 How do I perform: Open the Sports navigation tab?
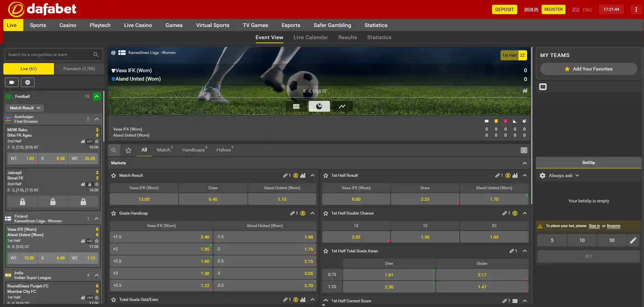click(38, 25)
